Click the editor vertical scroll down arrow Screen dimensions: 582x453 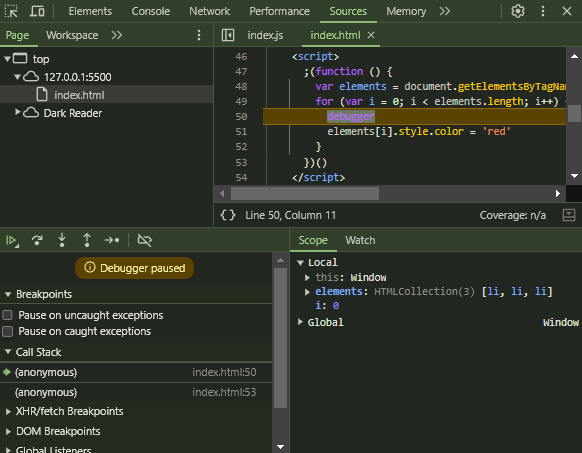[x=574, y=176]
